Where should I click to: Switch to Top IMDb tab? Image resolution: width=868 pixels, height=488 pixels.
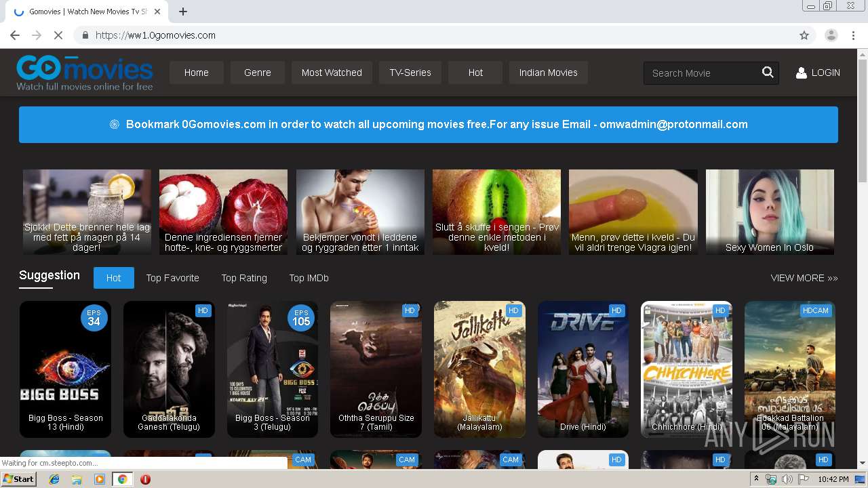coord(309,278)
